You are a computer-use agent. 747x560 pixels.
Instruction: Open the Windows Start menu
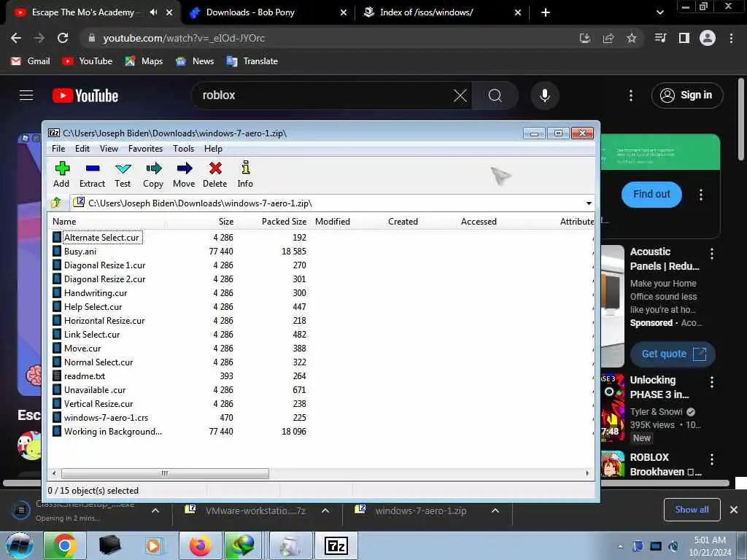tap(20, 545)
